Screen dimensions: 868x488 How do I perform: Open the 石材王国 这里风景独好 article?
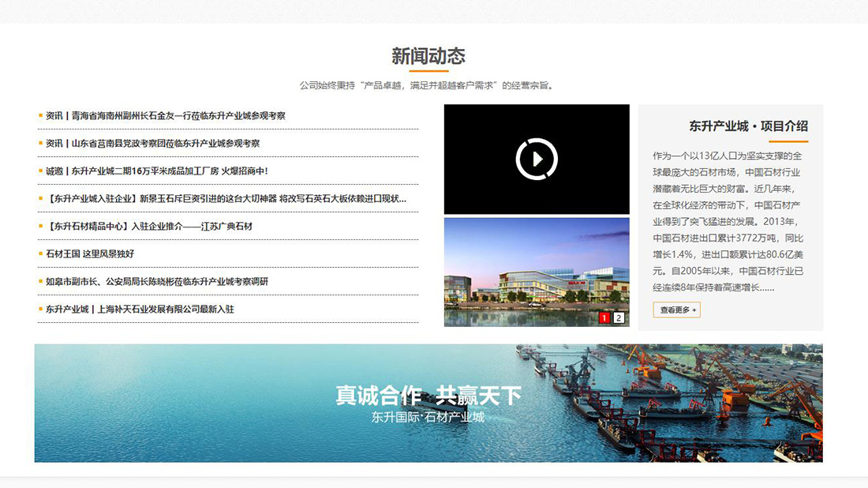(x=90, y=254)
